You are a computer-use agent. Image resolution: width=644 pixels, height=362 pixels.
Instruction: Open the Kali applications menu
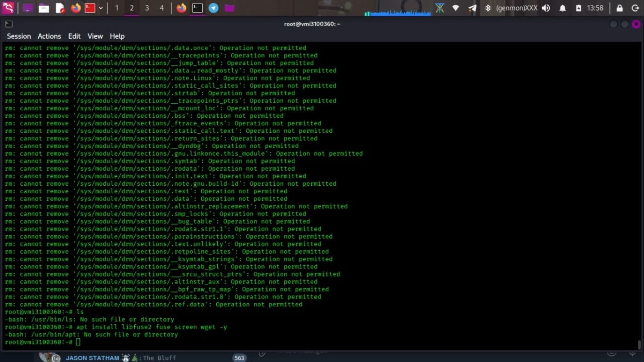point(8,8)
